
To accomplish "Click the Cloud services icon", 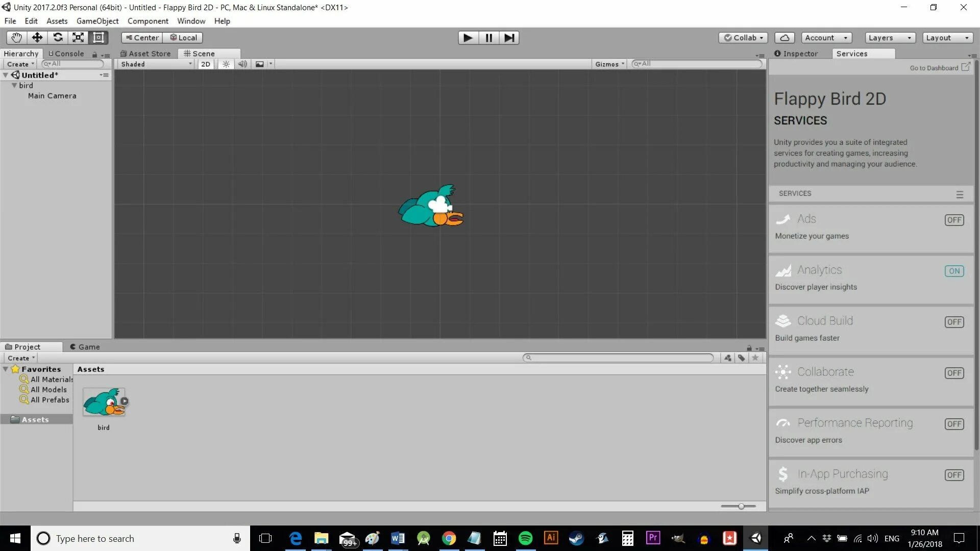I will coord(785,38).
